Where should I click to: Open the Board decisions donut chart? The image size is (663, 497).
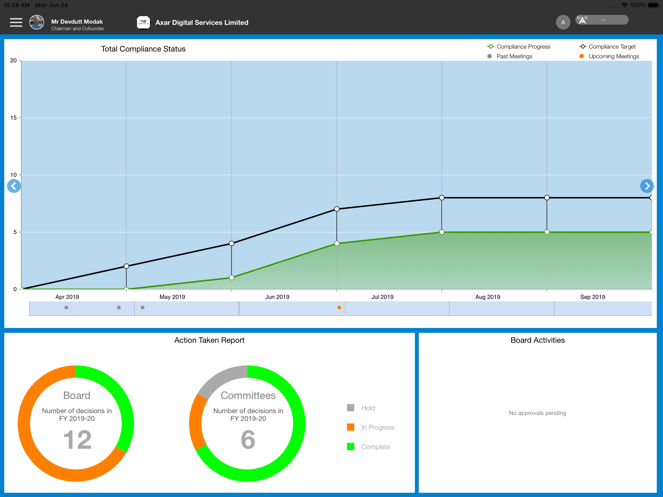(x=77, y=423)
